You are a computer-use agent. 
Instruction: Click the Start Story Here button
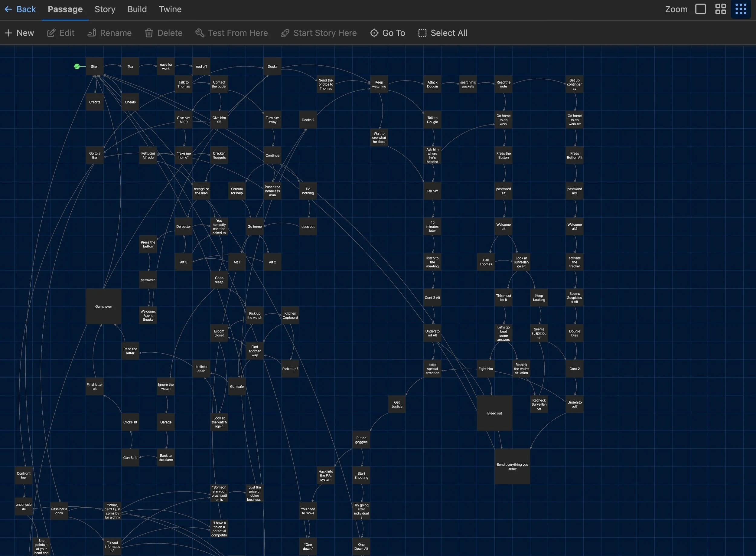coord(319,33)
